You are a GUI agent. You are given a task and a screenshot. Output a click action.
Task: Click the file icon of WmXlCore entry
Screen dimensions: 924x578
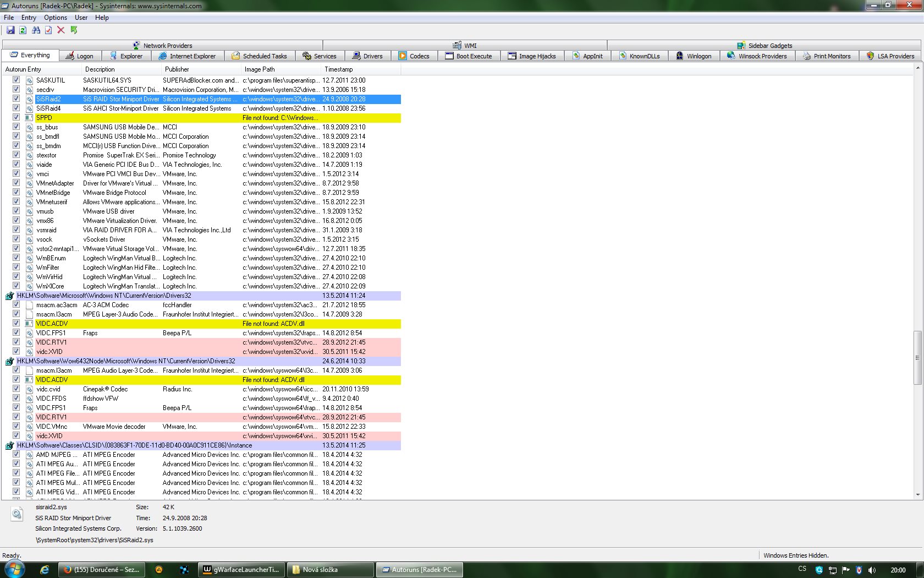(29, 286)
